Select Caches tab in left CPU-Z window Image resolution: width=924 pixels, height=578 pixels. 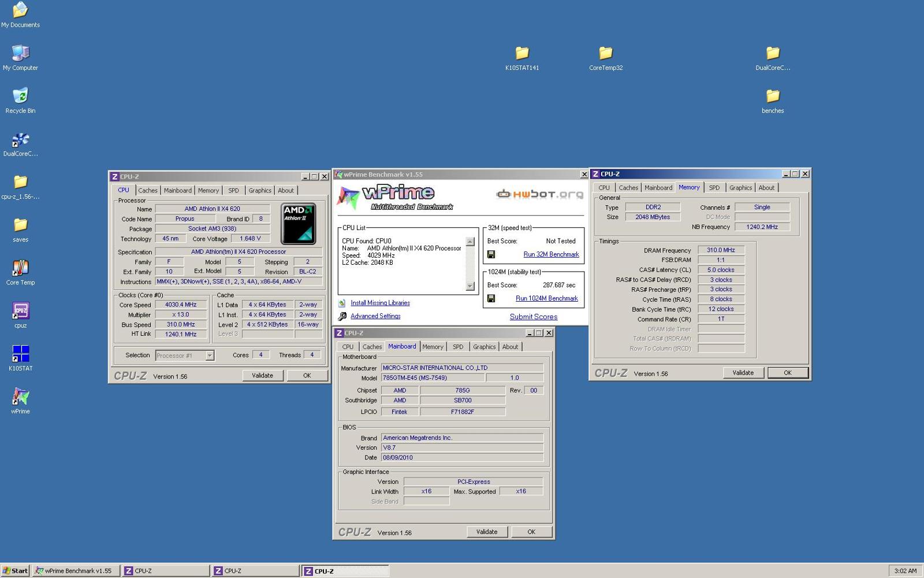(x=148, y=190)
